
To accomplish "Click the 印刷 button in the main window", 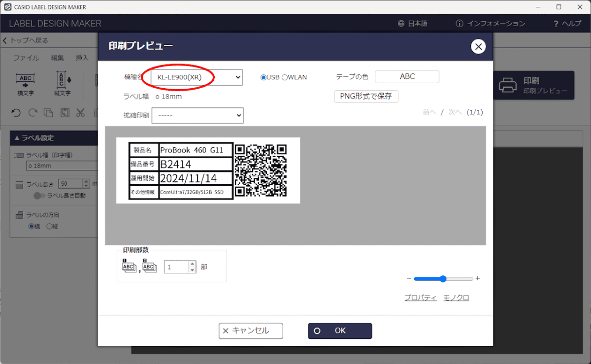I will 534,86.
